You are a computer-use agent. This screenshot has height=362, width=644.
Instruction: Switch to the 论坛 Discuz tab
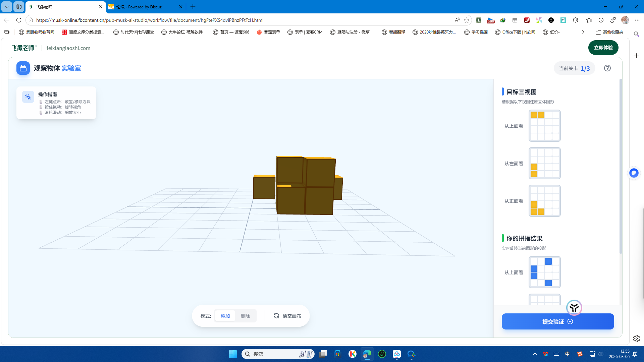click(144, 7)
